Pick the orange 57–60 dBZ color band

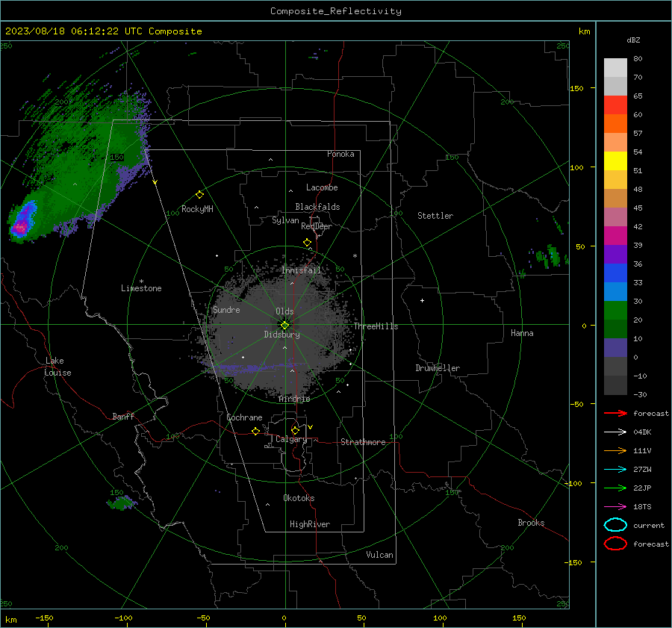615,124
